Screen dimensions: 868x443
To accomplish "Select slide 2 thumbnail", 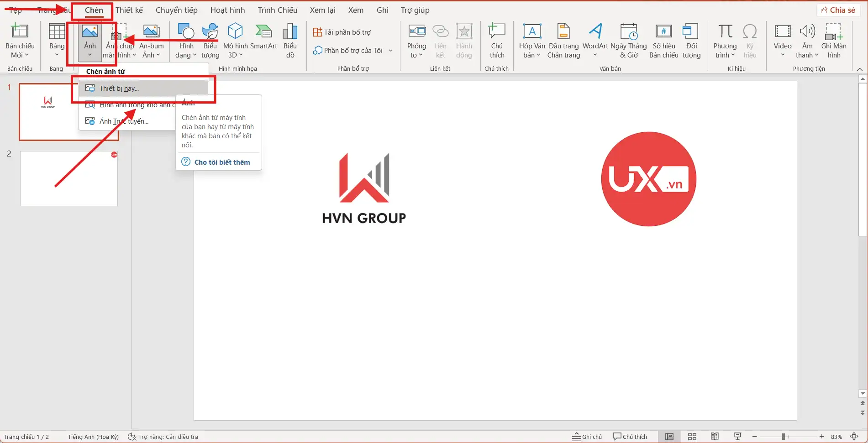I will 69,178.
